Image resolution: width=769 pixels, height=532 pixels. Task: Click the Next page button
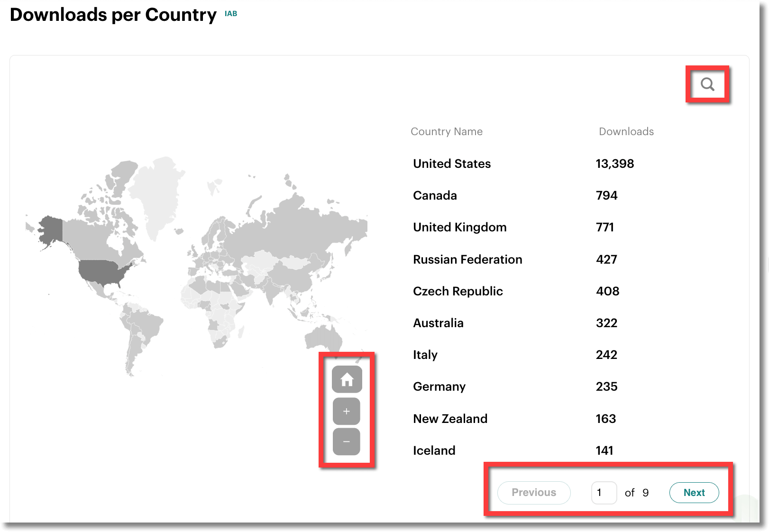pos(694,493)
